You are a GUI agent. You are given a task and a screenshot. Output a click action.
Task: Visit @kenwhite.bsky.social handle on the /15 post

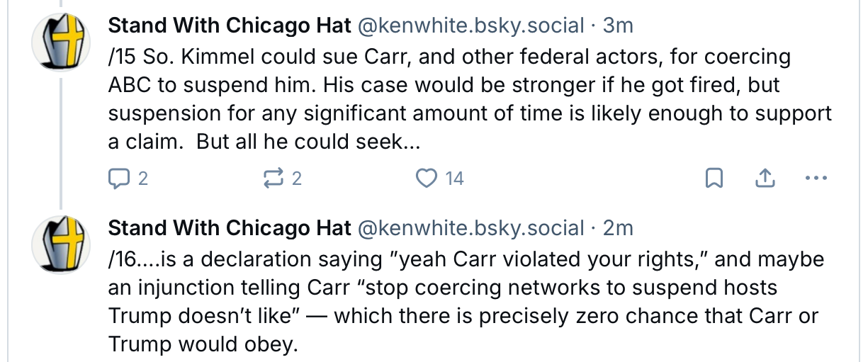tap(473, 26)
